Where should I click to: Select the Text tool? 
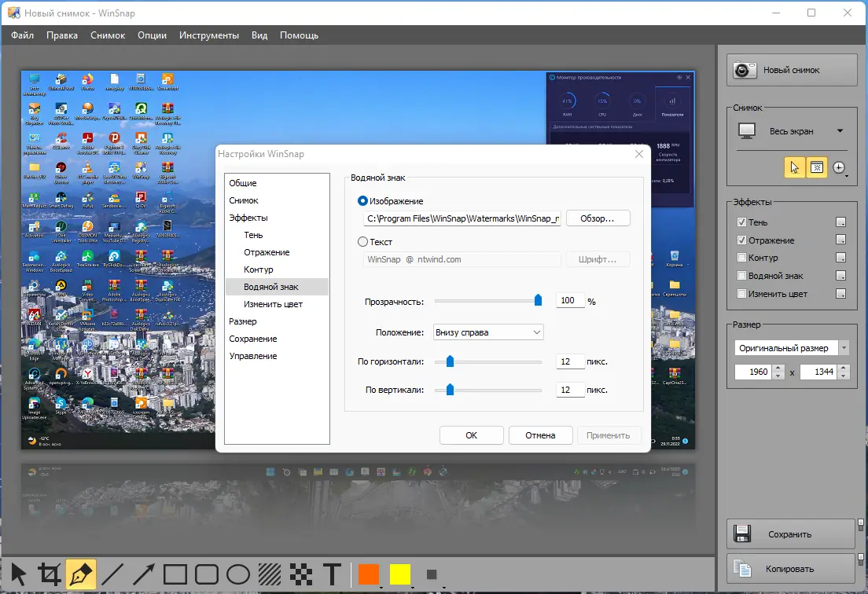[x=332, y=574]
